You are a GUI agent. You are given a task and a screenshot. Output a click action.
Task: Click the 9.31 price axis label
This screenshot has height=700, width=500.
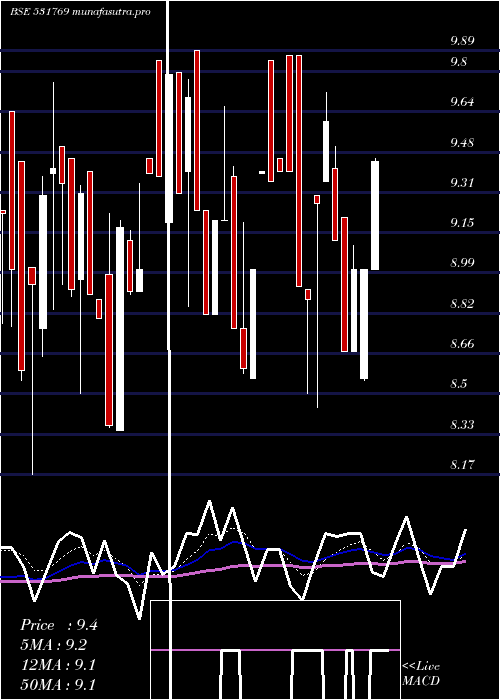click(462, 183)
